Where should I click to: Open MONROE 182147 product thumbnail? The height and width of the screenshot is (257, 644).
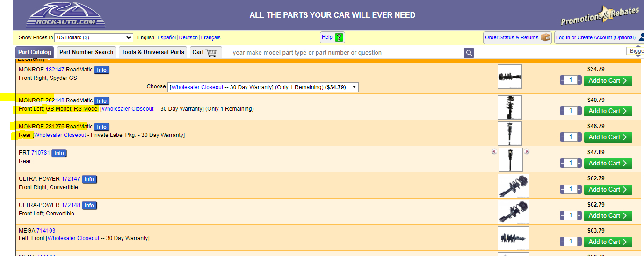pos(510,77)
